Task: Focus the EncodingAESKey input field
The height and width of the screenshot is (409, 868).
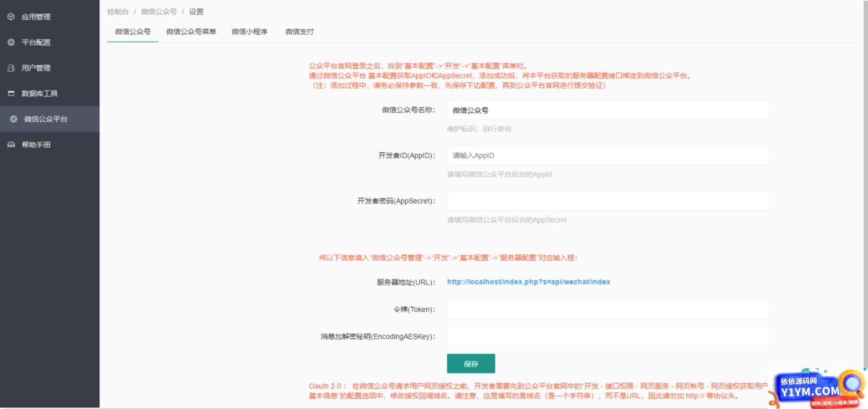Action: 608,337
